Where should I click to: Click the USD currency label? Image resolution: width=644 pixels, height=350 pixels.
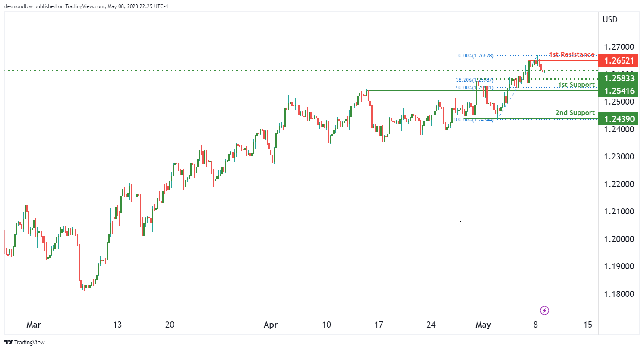(610, 19)
